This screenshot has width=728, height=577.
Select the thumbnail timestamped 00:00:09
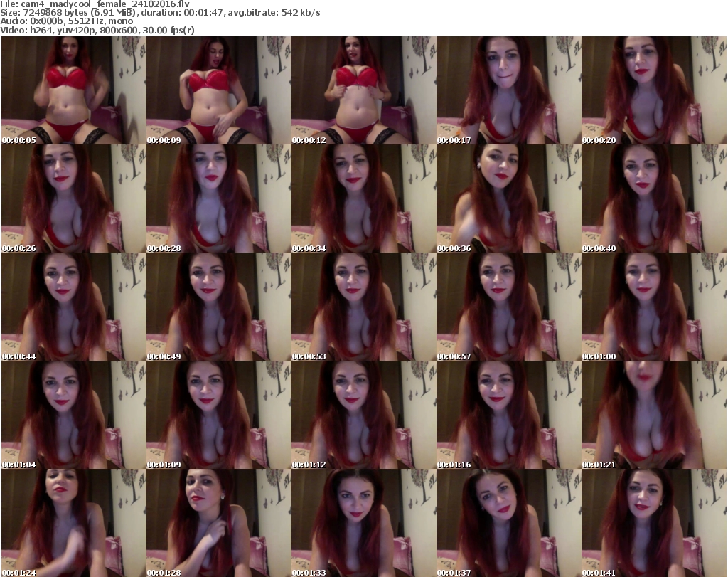click(219, 90)
